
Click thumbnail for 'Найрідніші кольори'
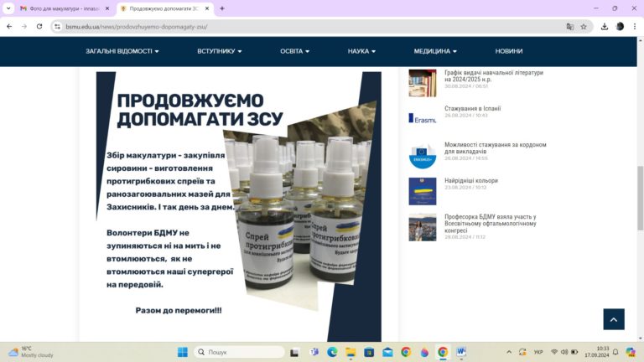pyautogui.click(x=423, y=191)
